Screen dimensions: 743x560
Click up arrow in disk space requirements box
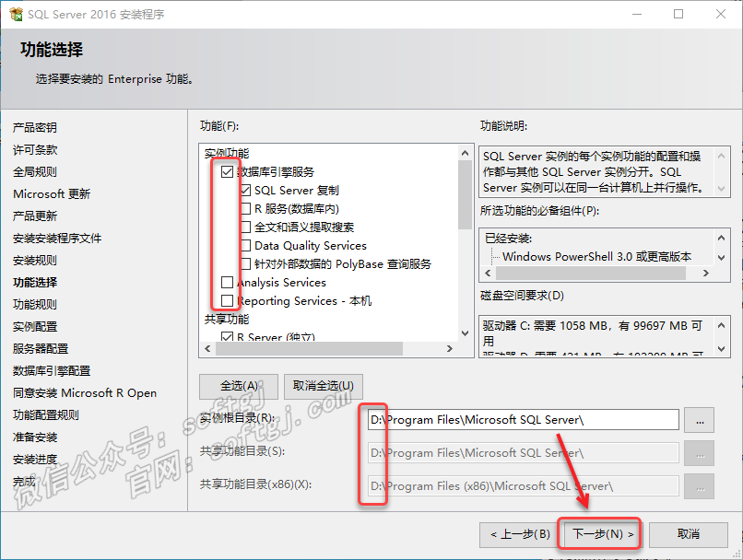[x=721, y=325]
